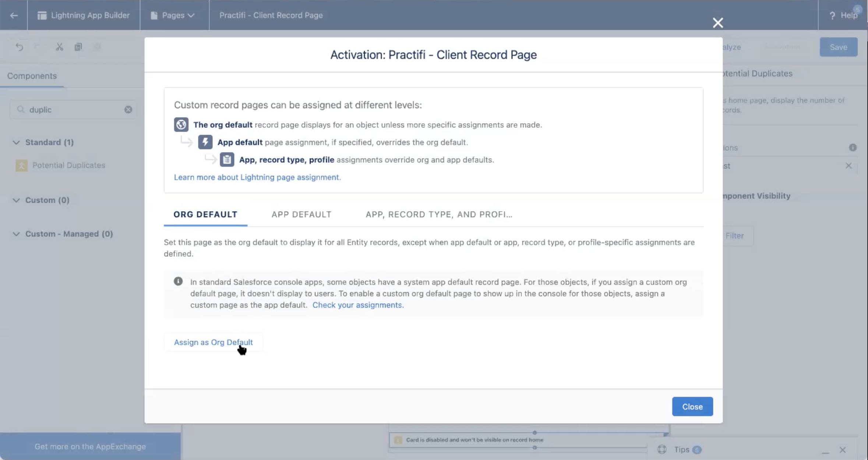Select the Potential Duplicates component
This screenshot has height=460, width=868.
[68, 165]
